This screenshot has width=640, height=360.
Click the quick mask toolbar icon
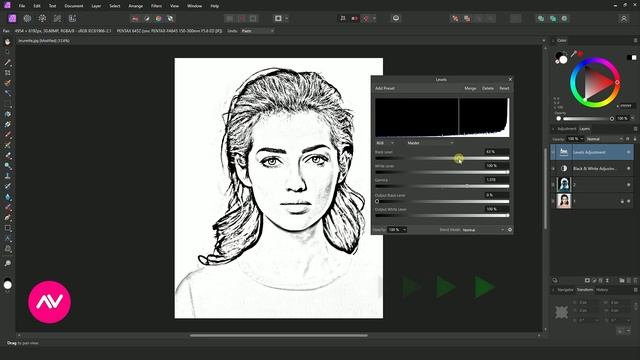click(278, 18)
